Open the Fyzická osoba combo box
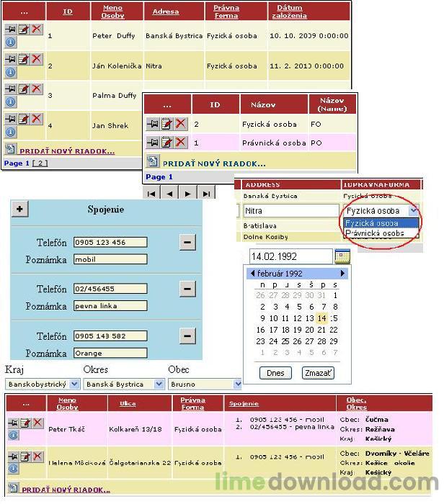The height and width of the screenshot is (504, 444). tap(381, 211)
